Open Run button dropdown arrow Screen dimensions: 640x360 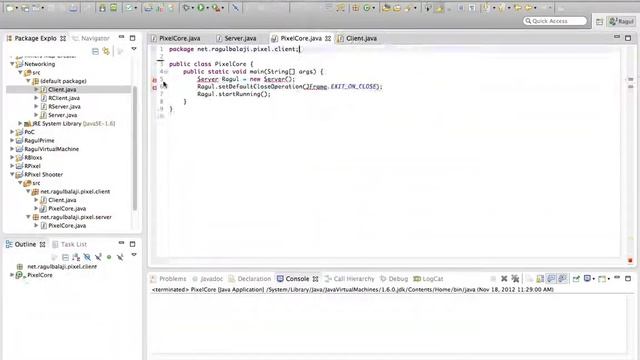pyautogui.click(x=207, y=8)
